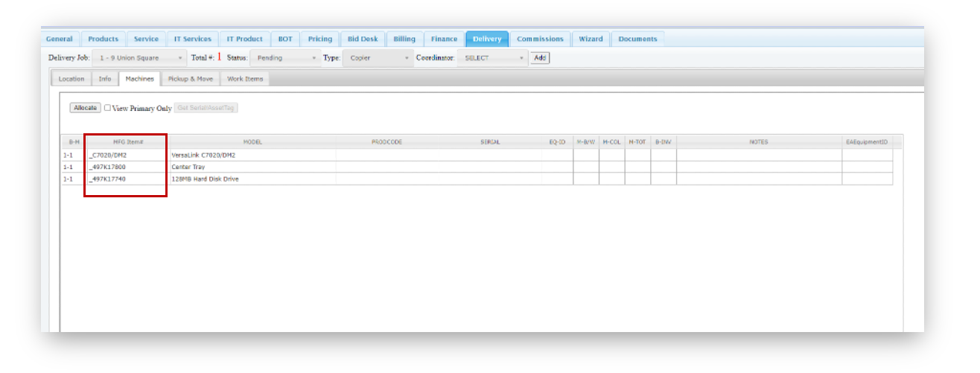Open the Documents tab

coord(637,39)
